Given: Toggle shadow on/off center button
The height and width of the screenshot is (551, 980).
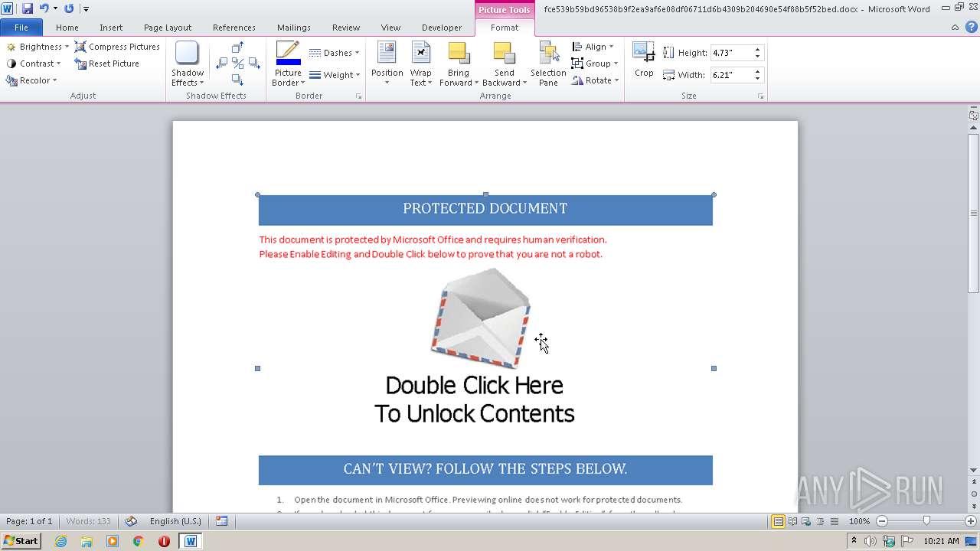Looking at the screenshot, I should click(x=237, y=64).
